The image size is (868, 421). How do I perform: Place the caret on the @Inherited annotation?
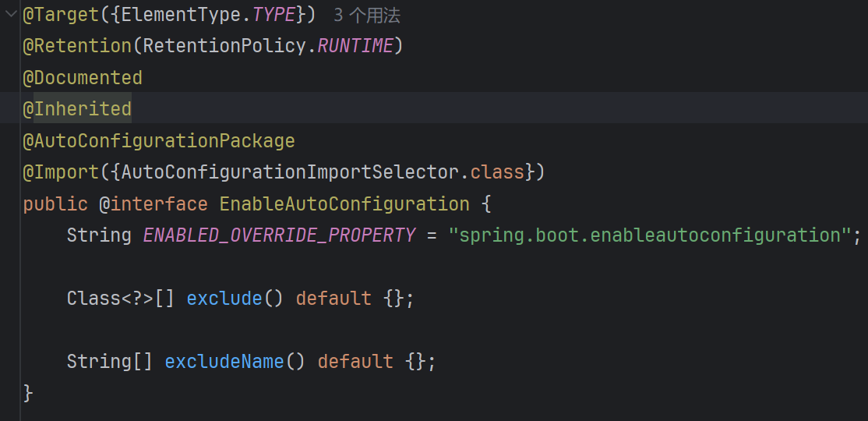[x=77, y=108]
